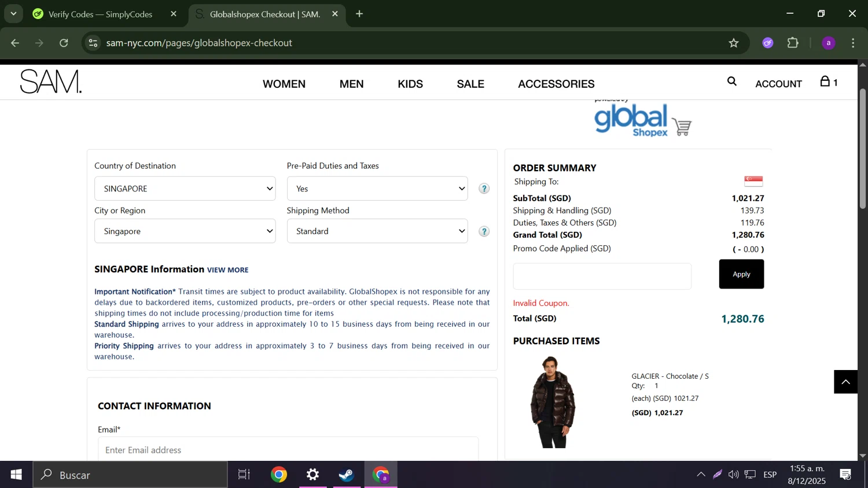Click the Grand Total value 1,280.76
The image size is (868, 488).
748,235
